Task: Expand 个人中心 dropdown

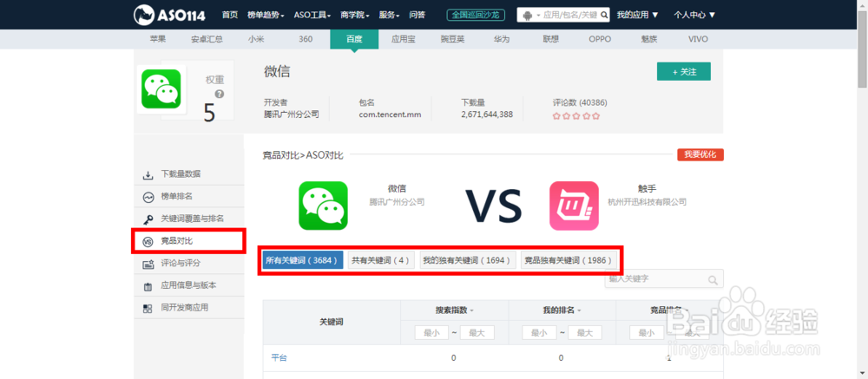Action: point(694,15)
